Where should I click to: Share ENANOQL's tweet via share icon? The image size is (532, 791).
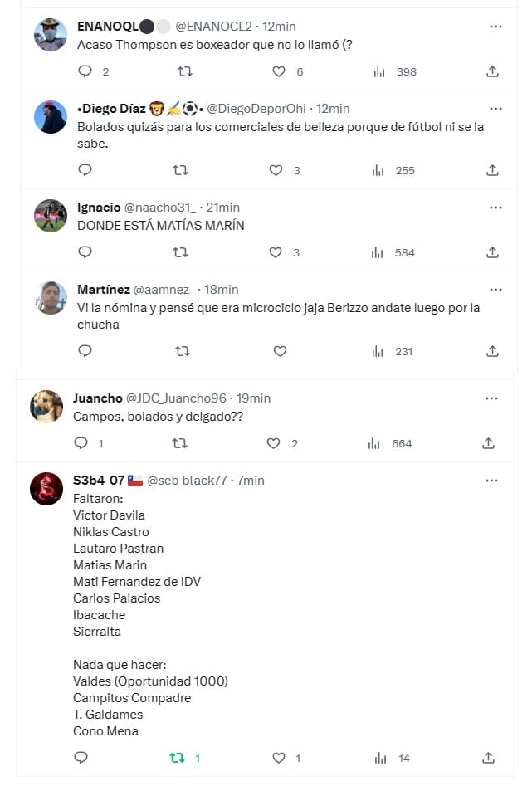[x=492, y=71]
